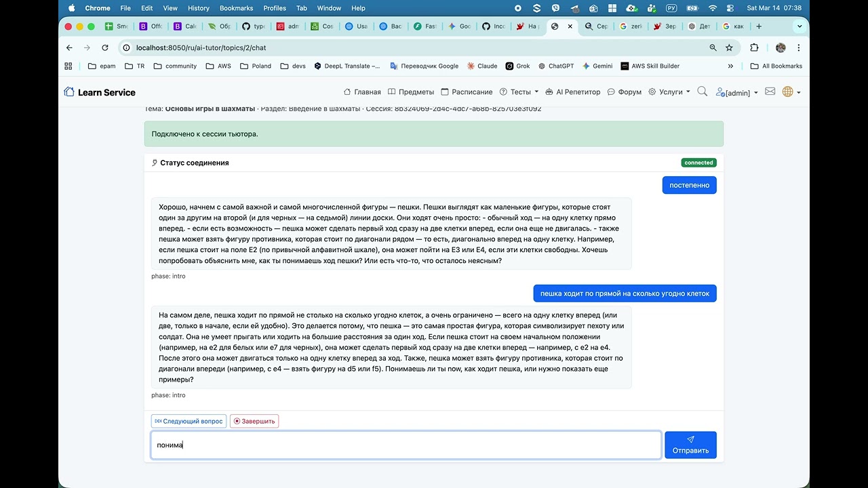868x488 pixels.
Task: Click the постепенно chat message
Action: [x=689, y=185]
